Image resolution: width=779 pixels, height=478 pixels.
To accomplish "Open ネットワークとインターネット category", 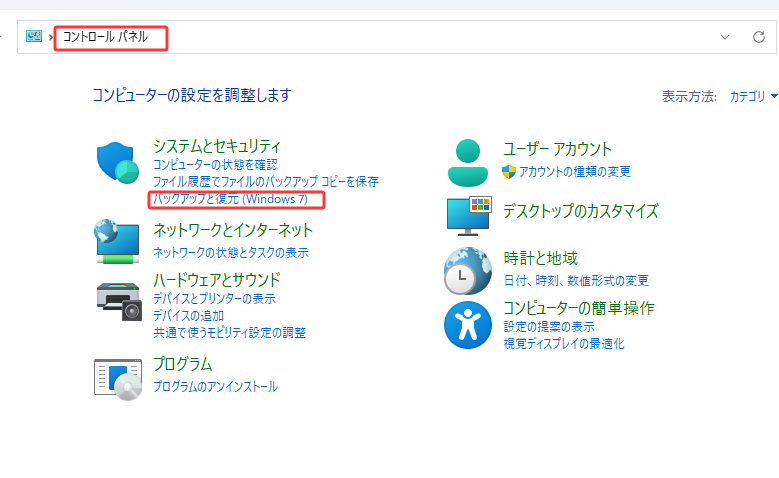I will pyautogui.click(x=233, y=230).
